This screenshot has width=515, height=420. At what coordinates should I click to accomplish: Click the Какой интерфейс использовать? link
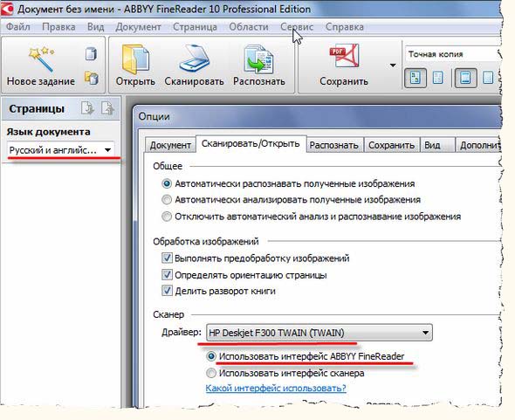coord(276,388)
